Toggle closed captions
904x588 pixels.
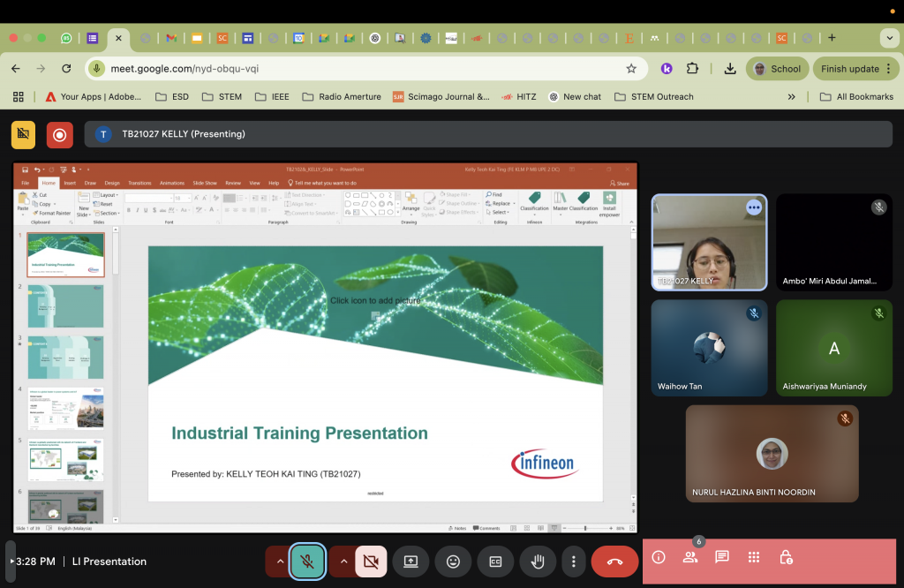[x=495, y=561]
